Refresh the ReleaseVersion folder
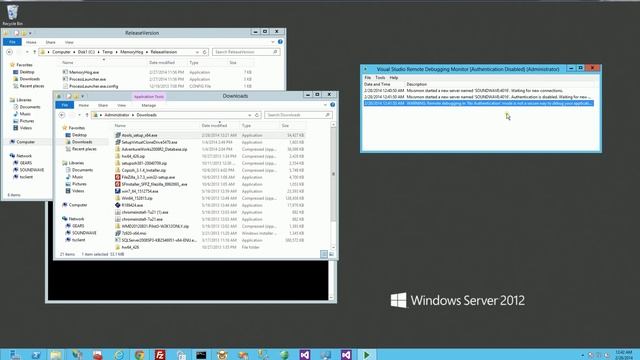The width and height of the screenshot is (640, 360). coord(205,52)
